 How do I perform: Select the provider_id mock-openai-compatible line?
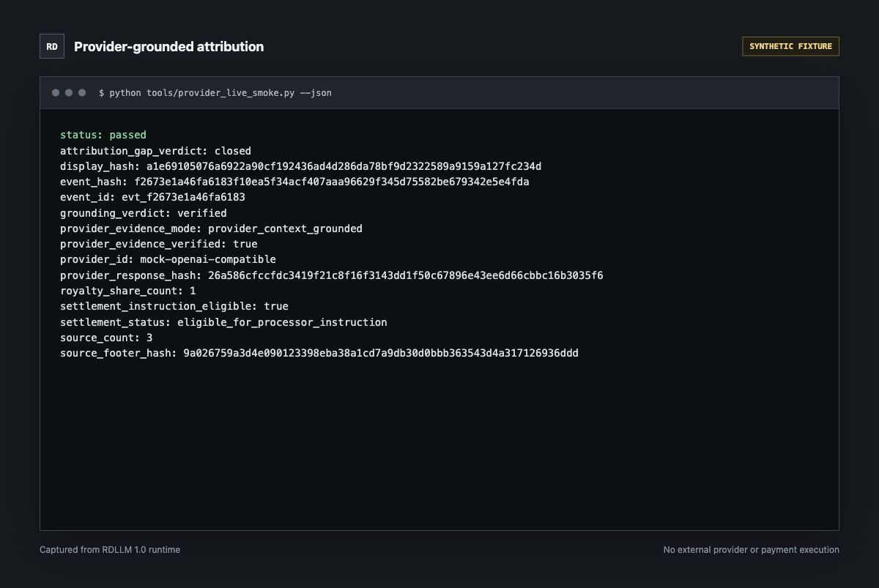point(168,259)
